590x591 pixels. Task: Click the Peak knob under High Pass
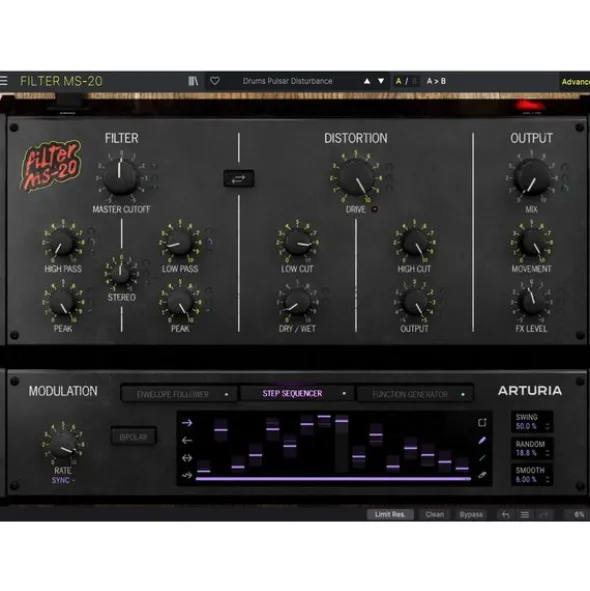[x=63, y=303]
